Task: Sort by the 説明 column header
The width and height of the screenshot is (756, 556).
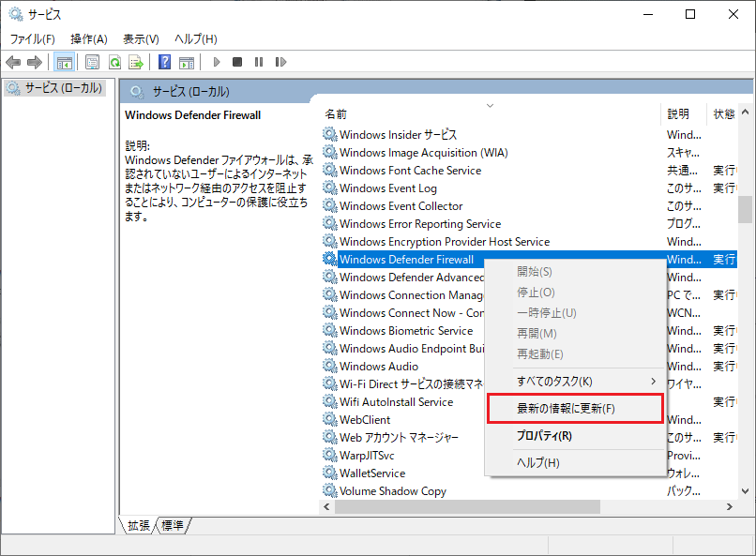Action: click(683, 114)
